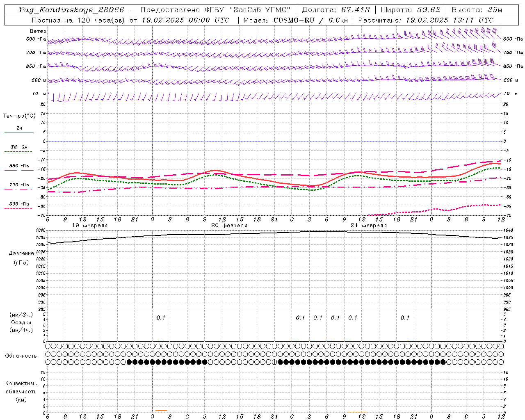Click the (мм/1ч.) precipitation unit label
525x420 pixels.
21,330
